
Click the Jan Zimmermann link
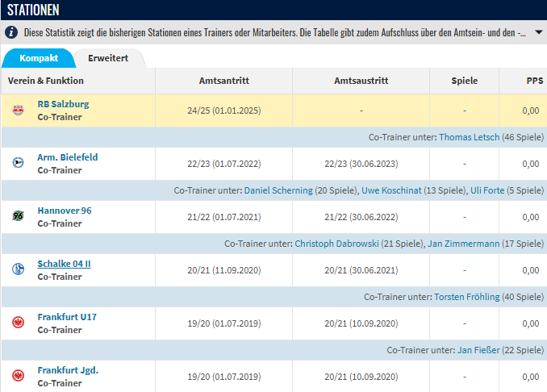click(462, 244)
